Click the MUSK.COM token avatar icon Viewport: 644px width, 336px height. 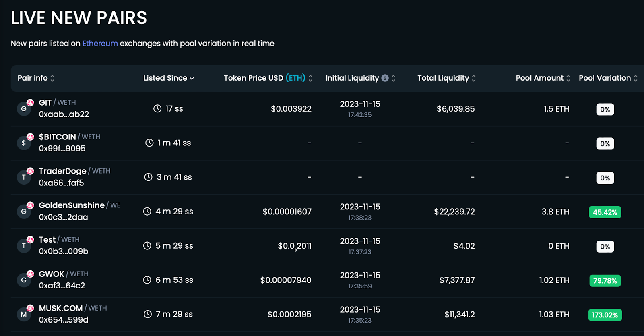coord(24,314)
